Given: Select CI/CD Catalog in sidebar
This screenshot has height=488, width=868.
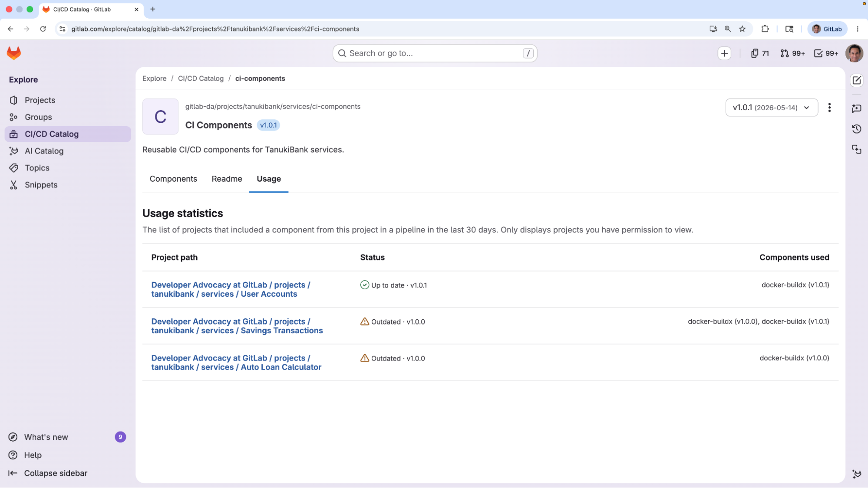Looking at the screenshot, I should [68, 134].
